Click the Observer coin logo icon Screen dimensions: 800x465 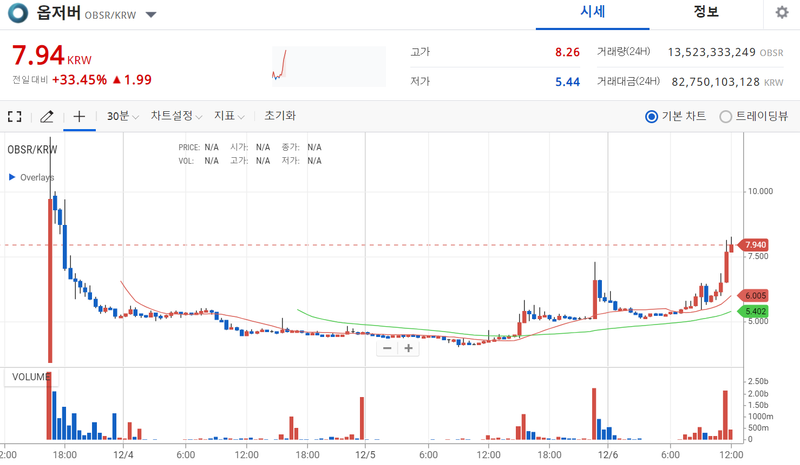18,13
